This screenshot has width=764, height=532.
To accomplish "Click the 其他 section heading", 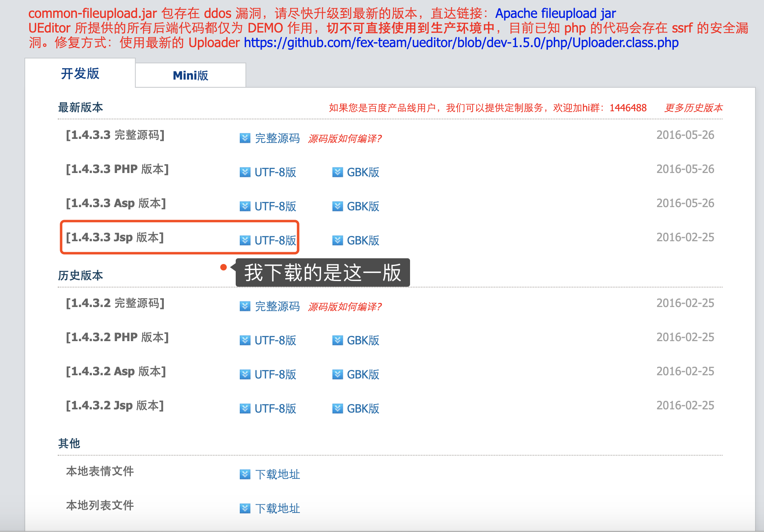I will (69, 443).
